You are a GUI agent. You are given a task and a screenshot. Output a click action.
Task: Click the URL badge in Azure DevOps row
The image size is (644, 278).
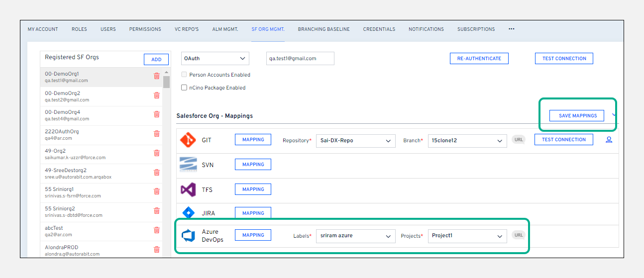coord(519,235)
